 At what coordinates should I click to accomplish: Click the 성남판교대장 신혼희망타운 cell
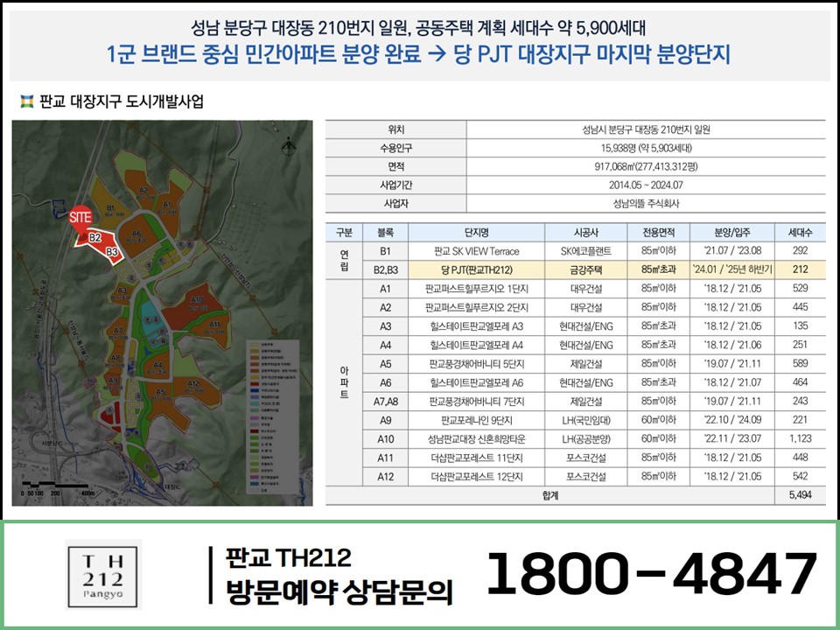pos(476,438)
